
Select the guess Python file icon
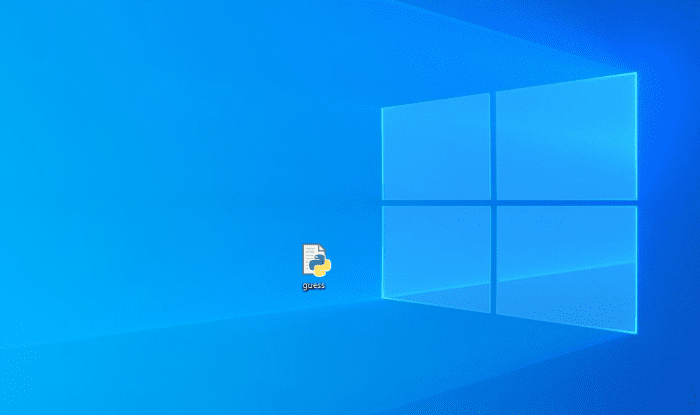pyautogui.click(x=317, y=260)
